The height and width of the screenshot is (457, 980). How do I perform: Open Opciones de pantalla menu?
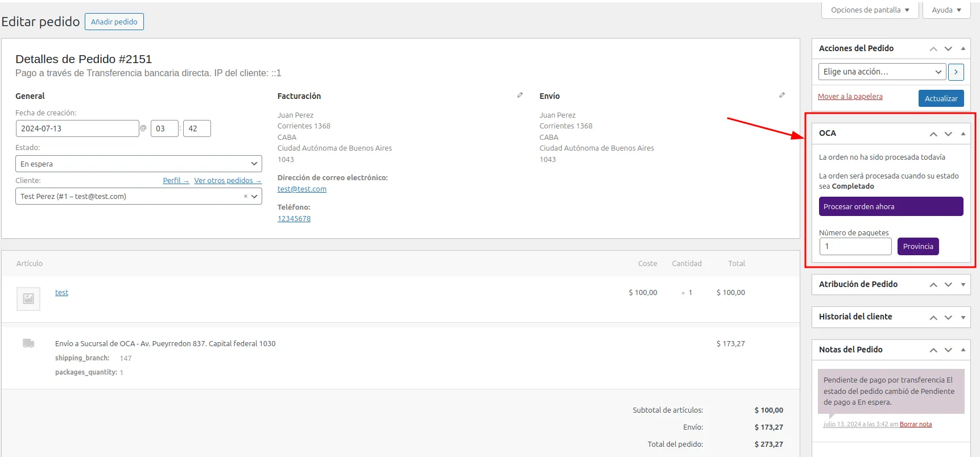870,10
